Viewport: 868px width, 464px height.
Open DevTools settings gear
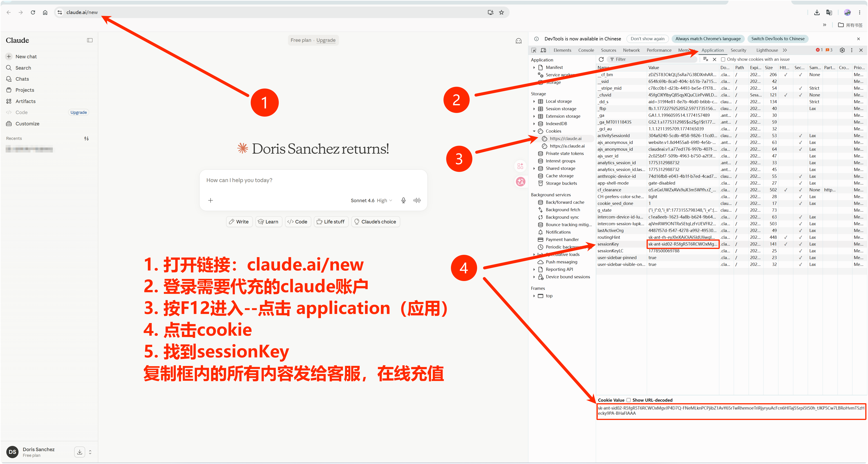842,50
